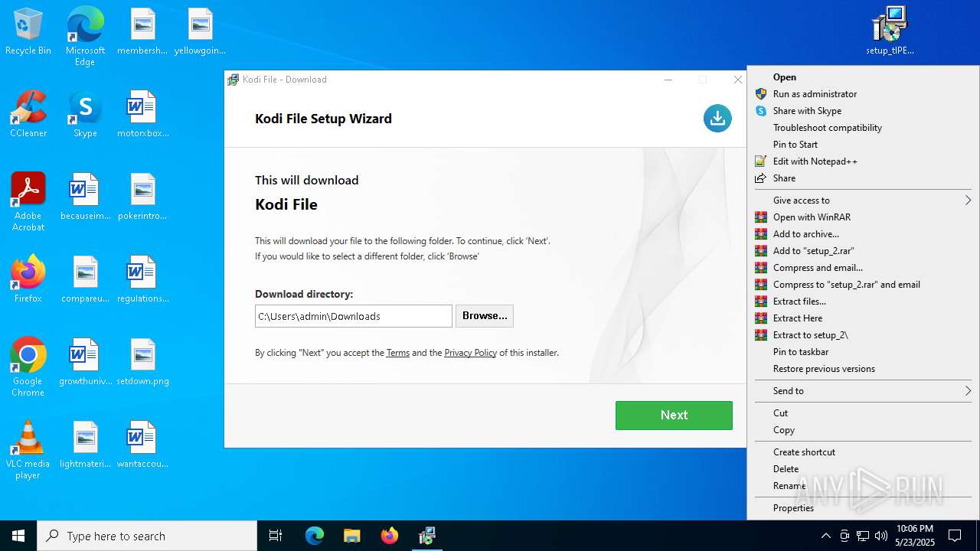
Task: Choose Run as administrator
Action: (x=863, y=94)
